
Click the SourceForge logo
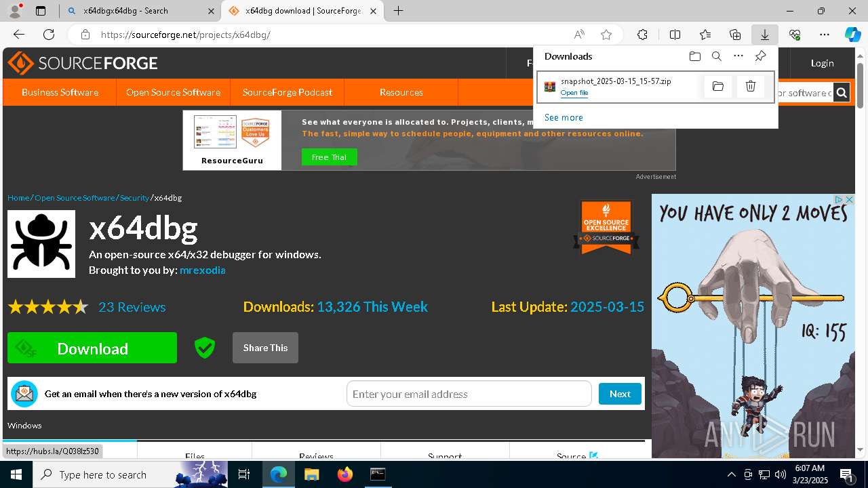83,63
